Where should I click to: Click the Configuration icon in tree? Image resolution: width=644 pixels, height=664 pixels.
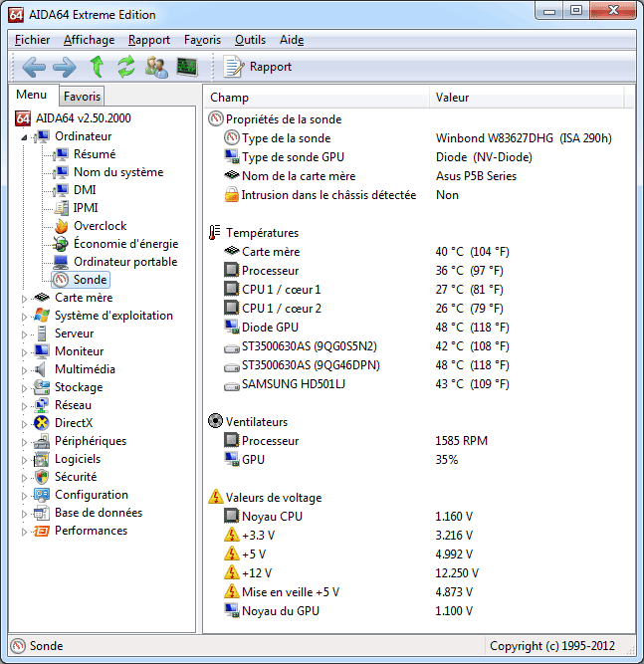(42, 495)
